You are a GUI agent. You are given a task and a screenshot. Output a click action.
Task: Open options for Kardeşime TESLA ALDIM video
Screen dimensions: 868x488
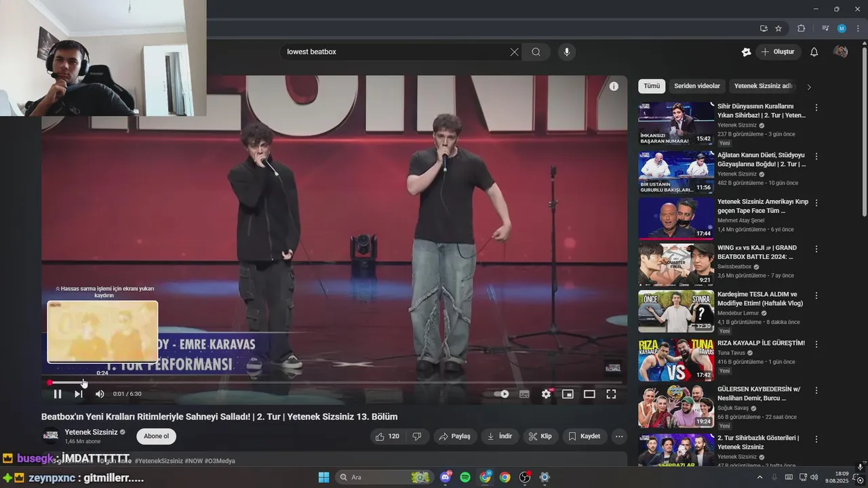(x=816, y=296)
